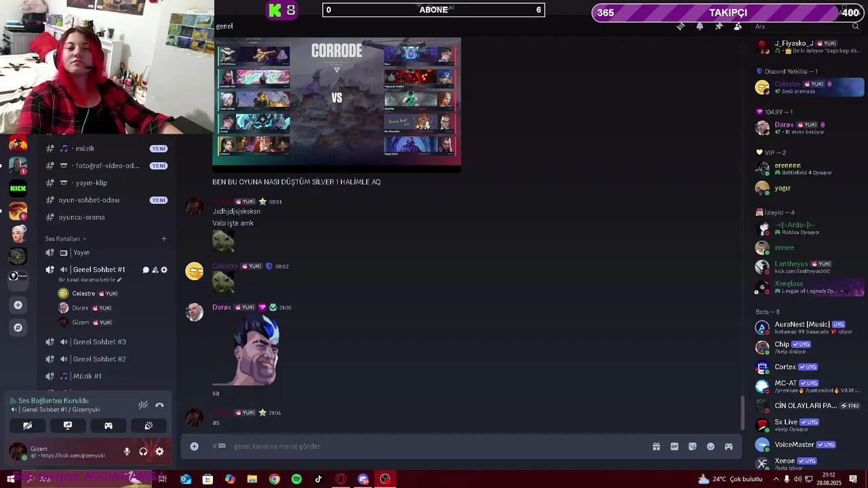This screenshot has width=868, height=488.
Task: Open J_Fiyasko_J in member list
Action: click(808, 47)
